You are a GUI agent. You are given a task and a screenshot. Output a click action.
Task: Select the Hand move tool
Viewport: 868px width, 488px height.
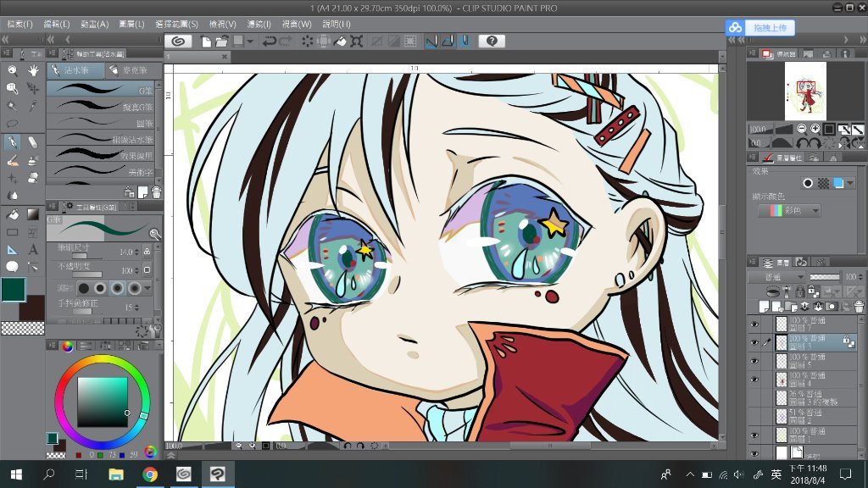[x=33, y=70]
